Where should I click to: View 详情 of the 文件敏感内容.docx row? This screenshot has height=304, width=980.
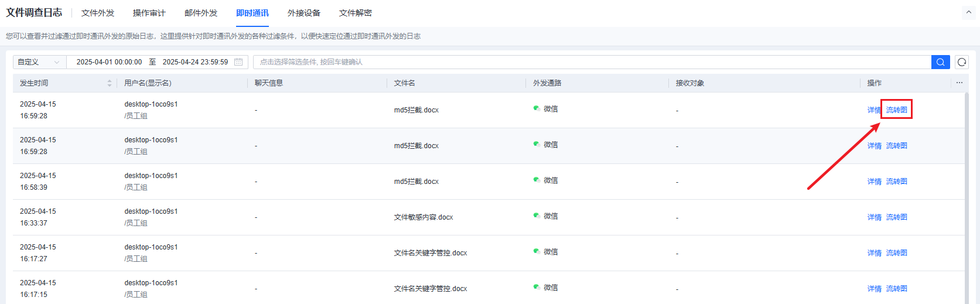click(874, 217)
